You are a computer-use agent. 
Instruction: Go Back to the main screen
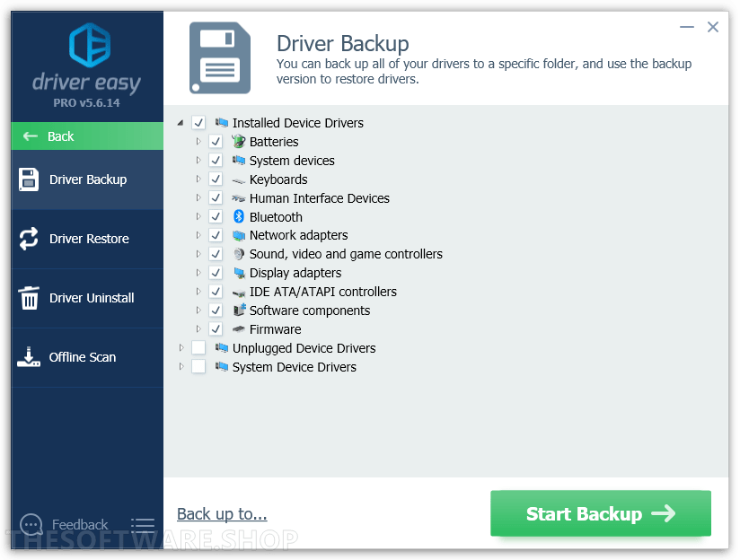pyautogui.click(x=87, y=136)
